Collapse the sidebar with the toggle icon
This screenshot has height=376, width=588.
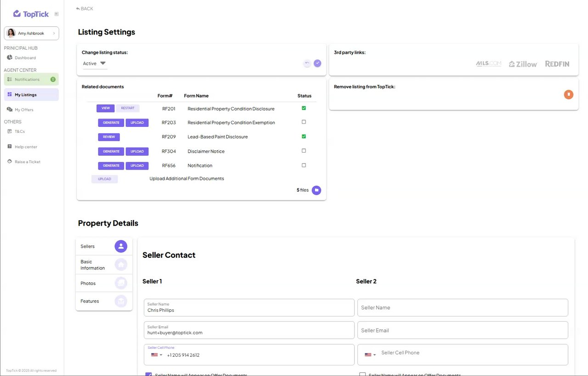(x=57, y=14)
